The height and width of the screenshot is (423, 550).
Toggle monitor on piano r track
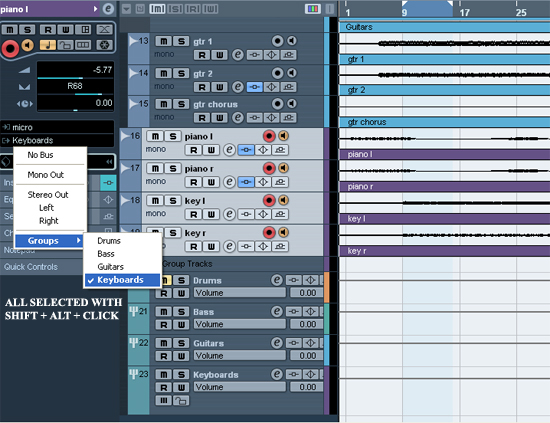click(x=284, y=168)
